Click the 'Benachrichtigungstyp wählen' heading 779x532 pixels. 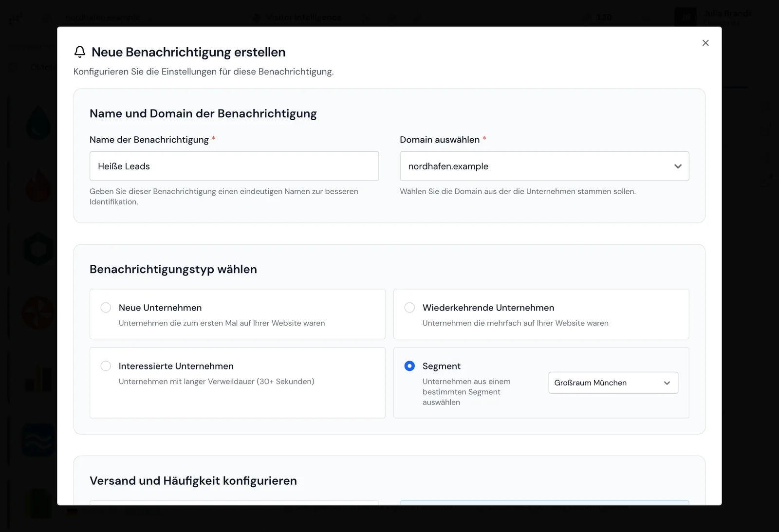coord(173,269)
